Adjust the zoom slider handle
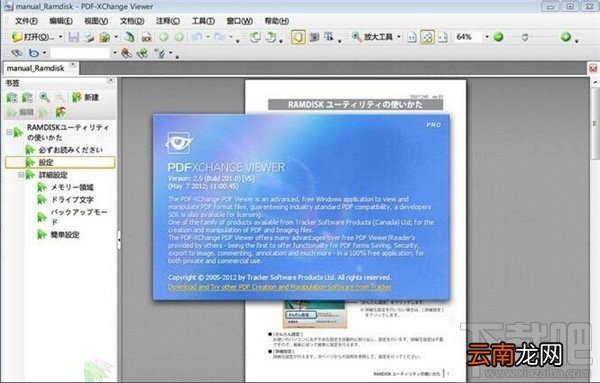This screenshot has width=600, height=383. coord(525,37)
